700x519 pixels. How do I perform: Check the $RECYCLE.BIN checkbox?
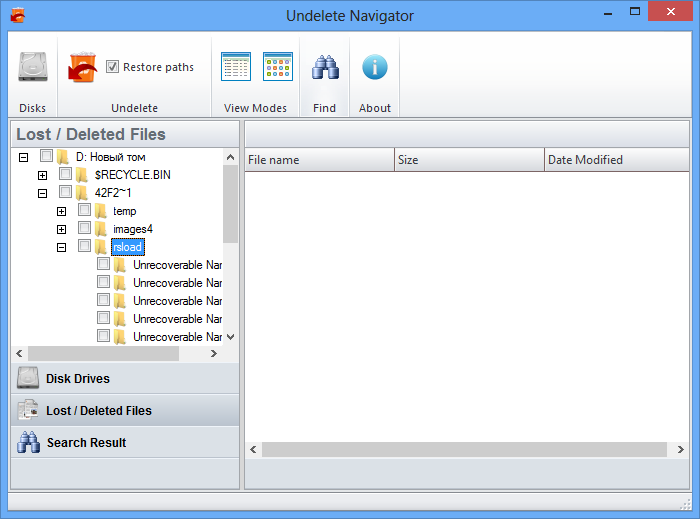pyautogui.click(x=66, y=174)
